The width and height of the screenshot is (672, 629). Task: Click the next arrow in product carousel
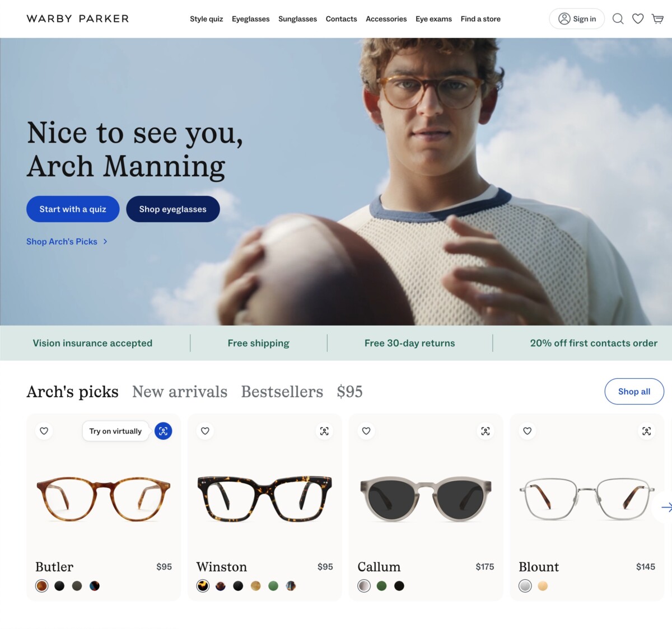pyautogui.click(x=665, y=507)
